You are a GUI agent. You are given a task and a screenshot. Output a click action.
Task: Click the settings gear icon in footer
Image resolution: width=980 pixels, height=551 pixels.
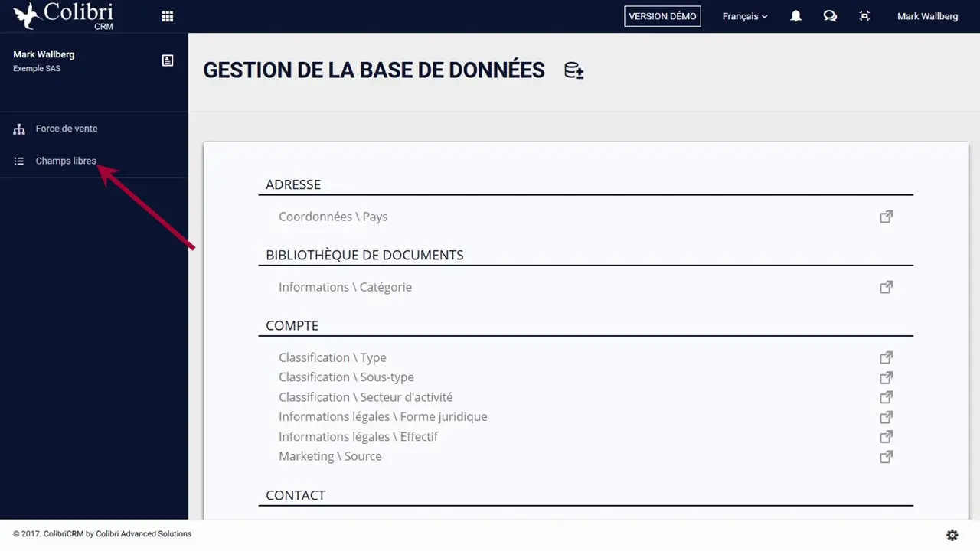coord(952,535)
